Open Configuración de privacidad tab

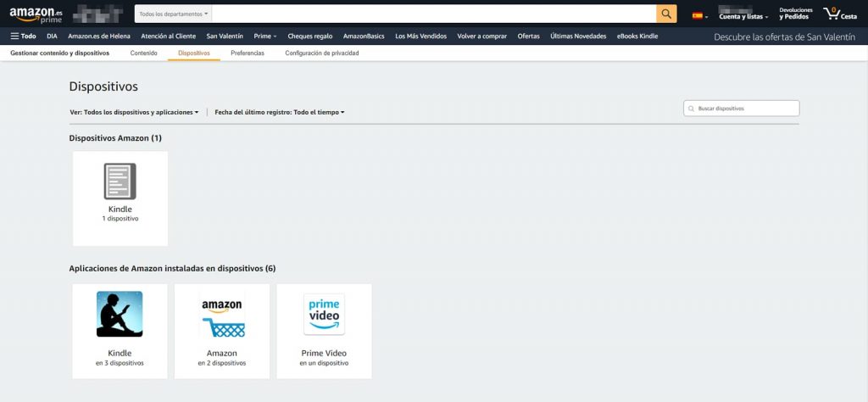pos(321,53)
